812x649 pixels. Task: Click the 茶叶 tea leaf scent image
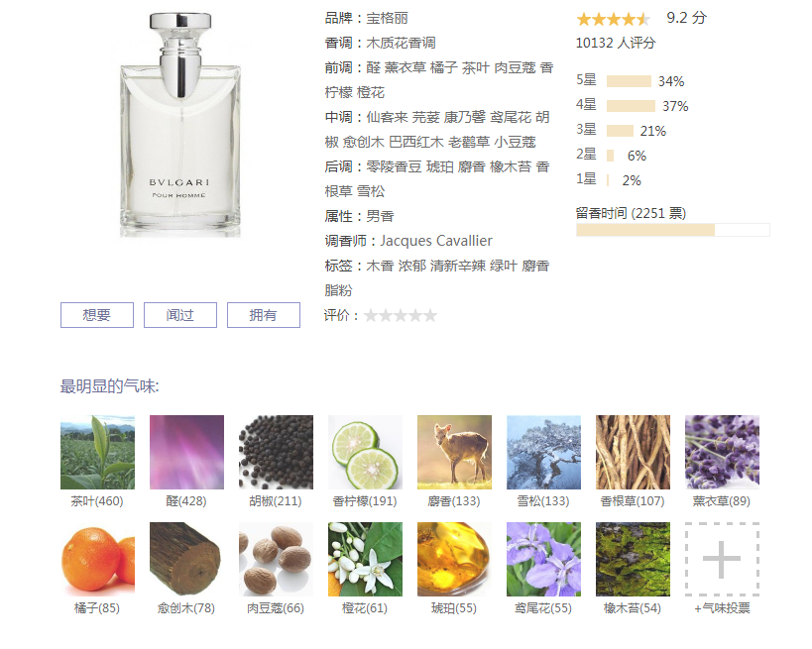coord(97,452)
